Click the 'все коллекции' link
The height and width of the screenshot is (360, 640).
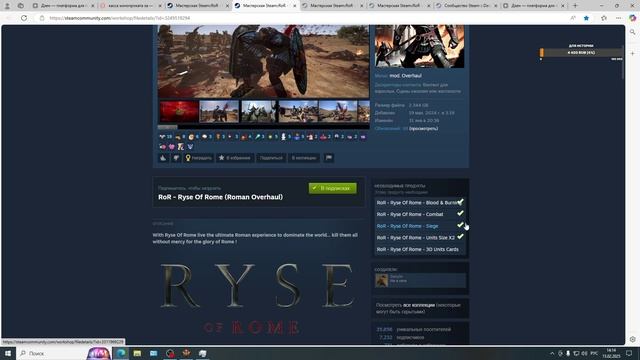(419, 305)
